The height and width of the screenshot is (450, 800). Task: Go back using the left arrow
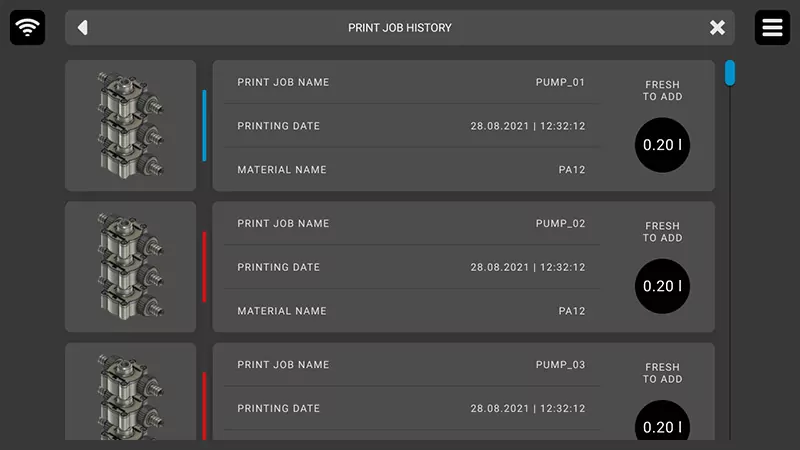click(x=83, y=28)
